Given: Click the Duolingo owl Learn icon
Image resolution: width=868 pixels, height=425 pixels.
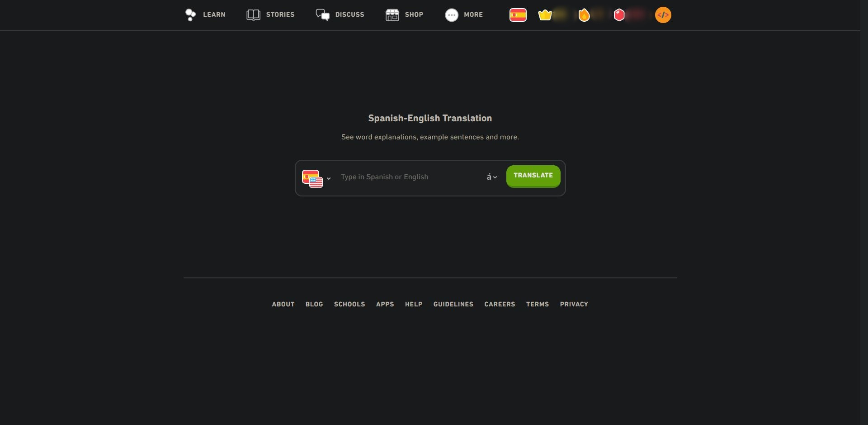Looking at the screenshot, I should tap(190, 14).
